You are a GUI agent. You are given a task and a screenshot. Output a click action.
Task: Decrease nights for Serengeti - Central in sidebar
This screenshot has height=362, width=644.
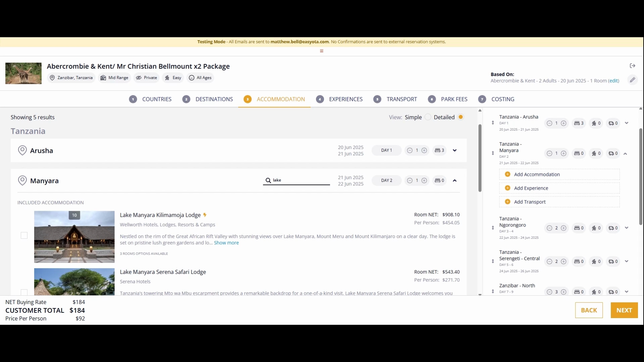[x=549, y=262]
